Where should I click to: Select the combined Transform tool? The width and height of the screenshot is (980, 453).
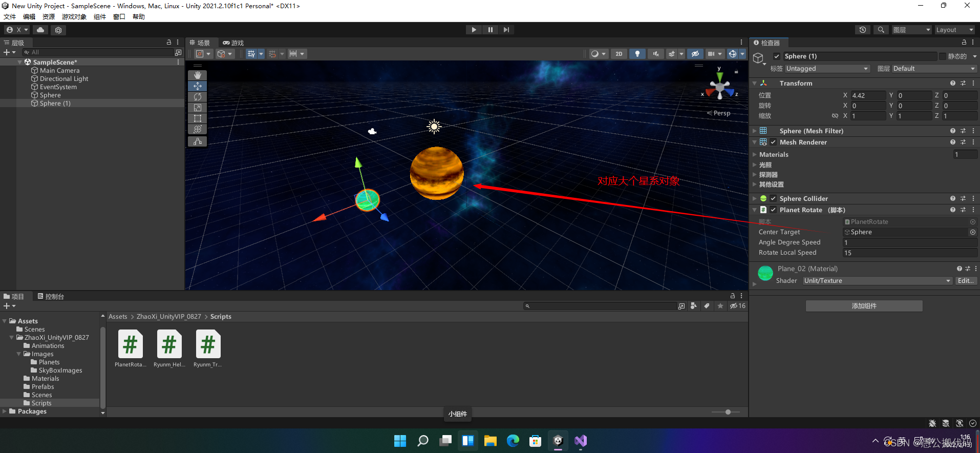pos(197,129)
